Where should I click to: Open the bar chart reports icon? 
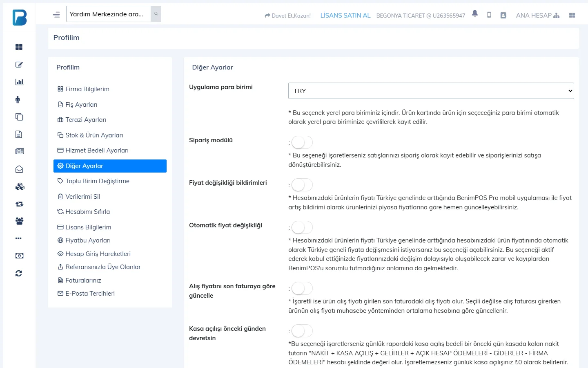(19, 82)
